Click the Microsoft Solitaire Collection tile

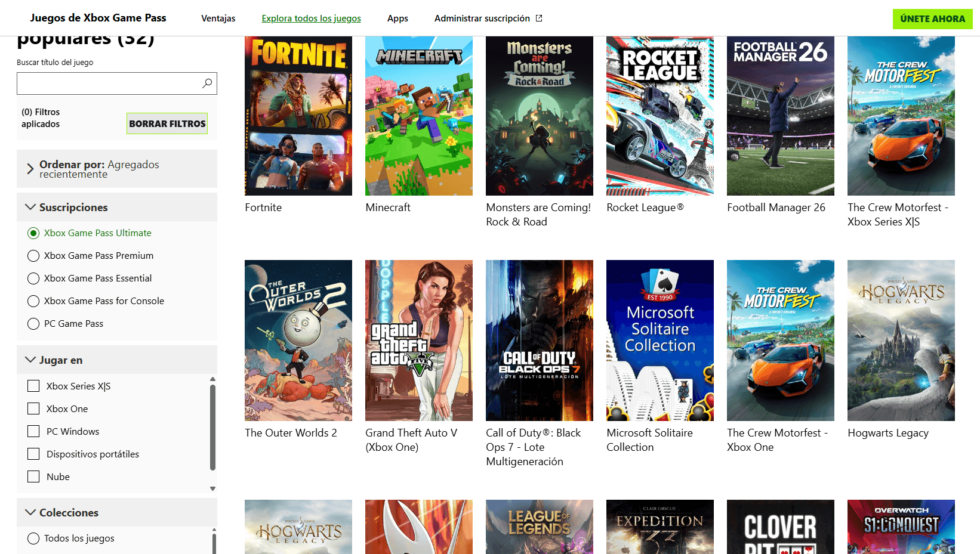point(660,341)
